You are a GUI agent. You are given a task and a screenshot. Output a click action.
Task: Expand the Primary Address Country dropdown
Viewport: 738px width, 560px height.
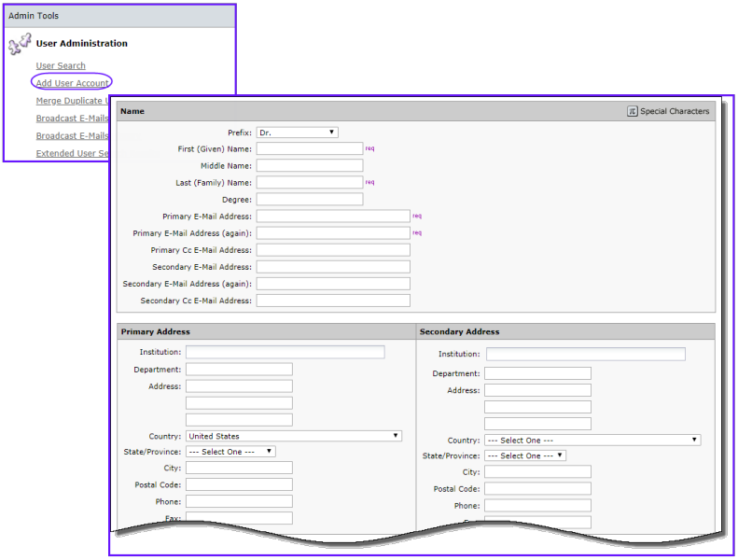[x=293, y=436]
